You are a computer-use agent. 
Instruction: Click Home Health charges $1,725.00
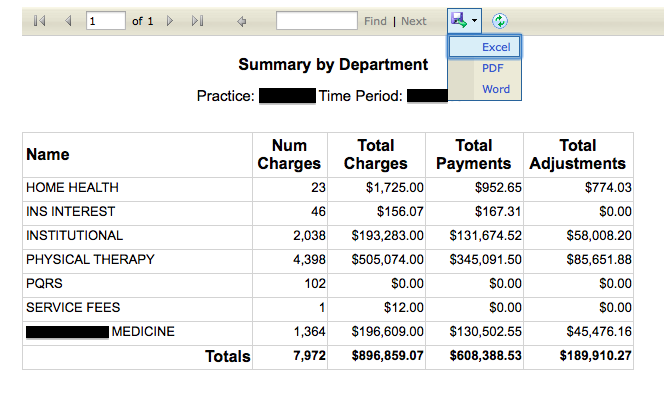point(395,188)
